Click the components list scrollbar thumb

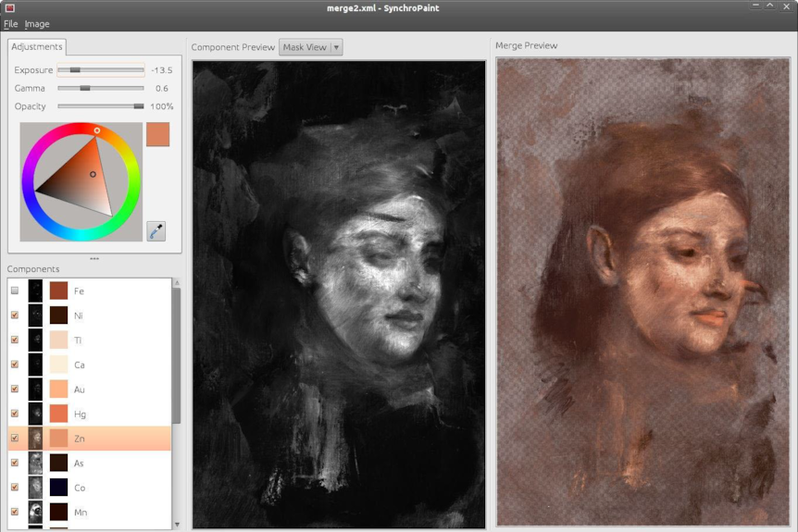(x=177, y=355)
